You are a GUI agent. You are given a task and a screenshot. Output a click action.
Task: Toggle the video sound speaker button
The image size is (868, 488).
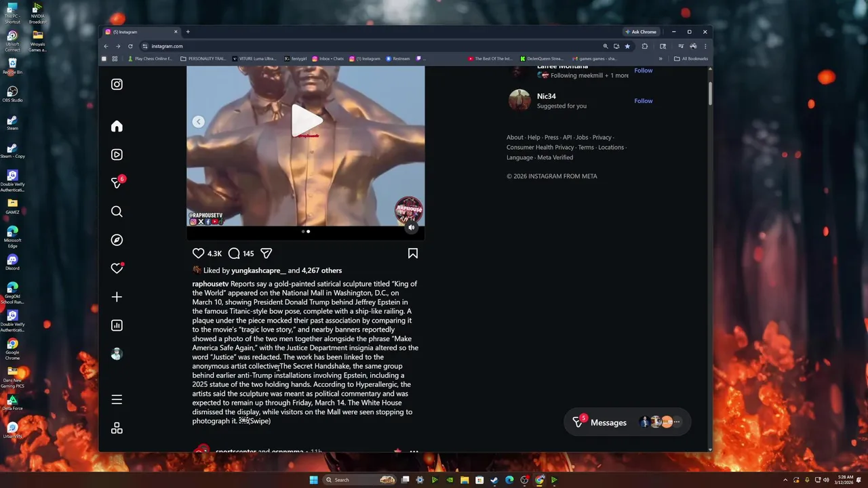(x=411, y=228)
